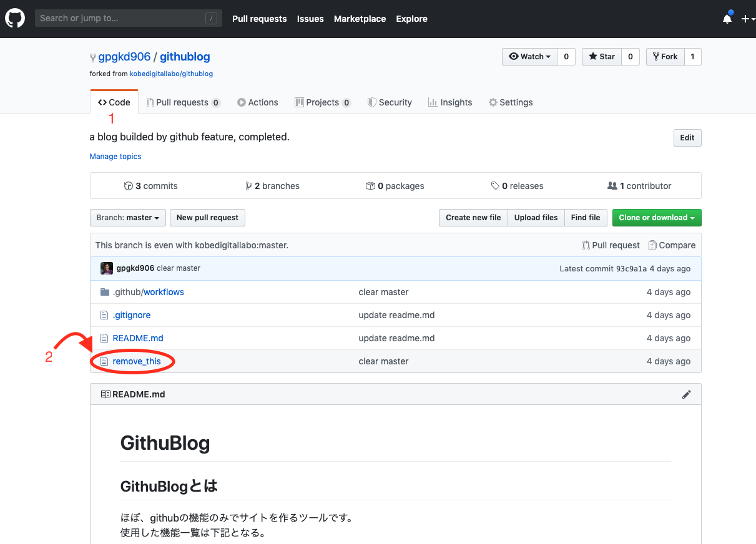Image resolution: width=756 pixels, height=544 pixels.
Task: Click the Upload files button
Action: (x=536, y=218)
